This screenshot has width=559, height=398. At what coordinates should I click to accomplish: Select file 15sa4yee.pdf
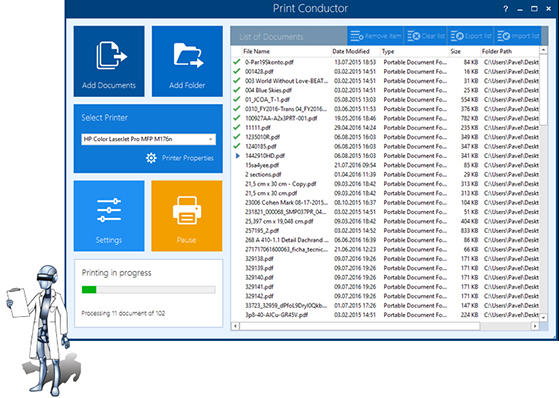pos(262,165)
